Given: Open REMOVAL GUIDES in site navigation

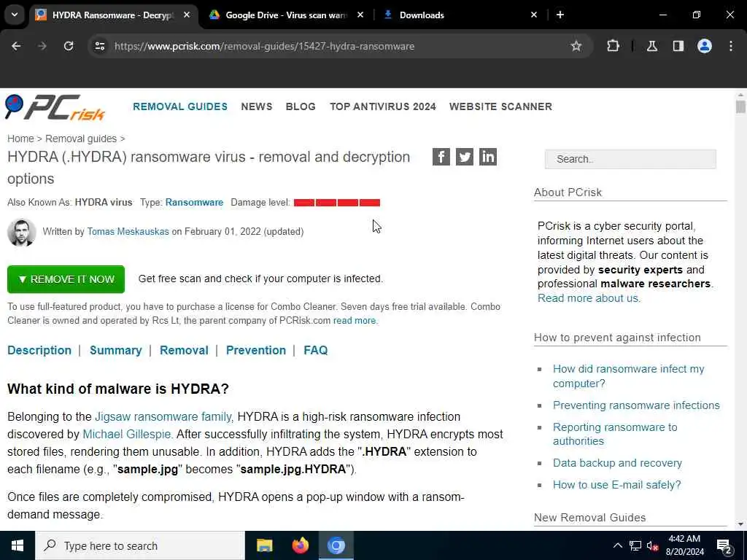Looking at the screenshot, I should pyautogui.click(x=180, y=106).
